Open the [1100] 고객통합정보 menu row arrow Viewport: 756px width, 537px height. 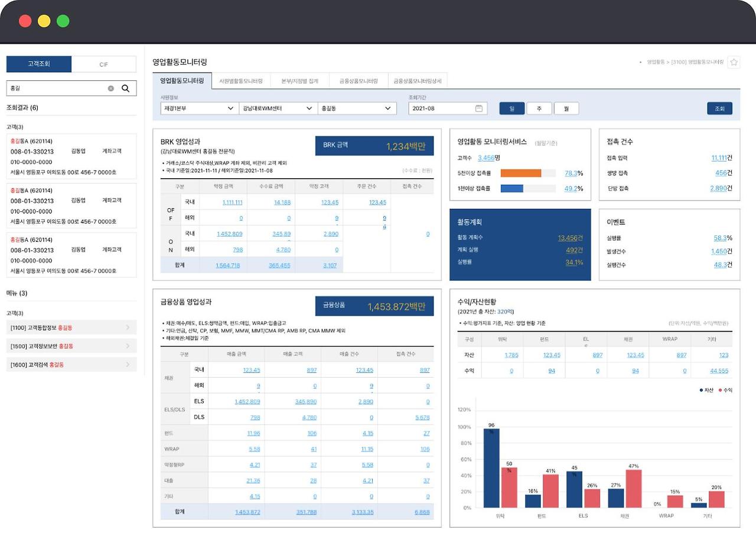pyautogui.click(x=128, y=328)
